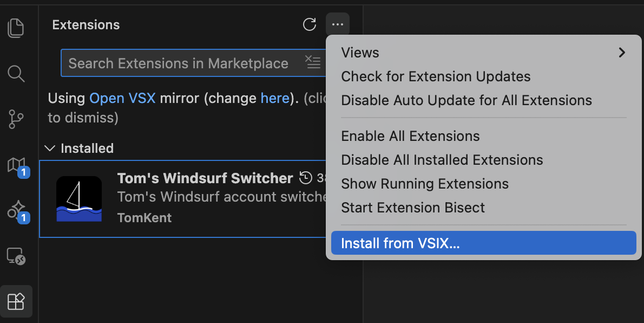
Task: Open the Explorer files icon
Action: 16,28
